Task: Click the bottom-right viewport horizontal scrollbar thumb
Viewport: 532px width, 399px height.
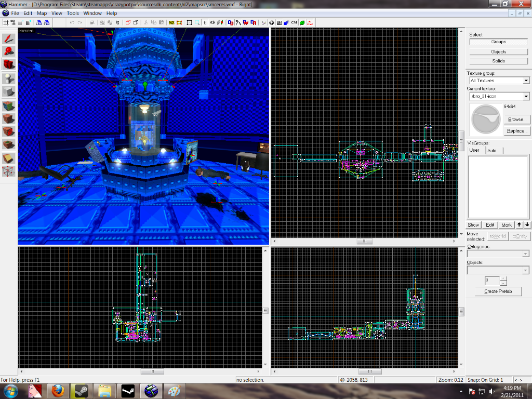Action: [370, 371]
